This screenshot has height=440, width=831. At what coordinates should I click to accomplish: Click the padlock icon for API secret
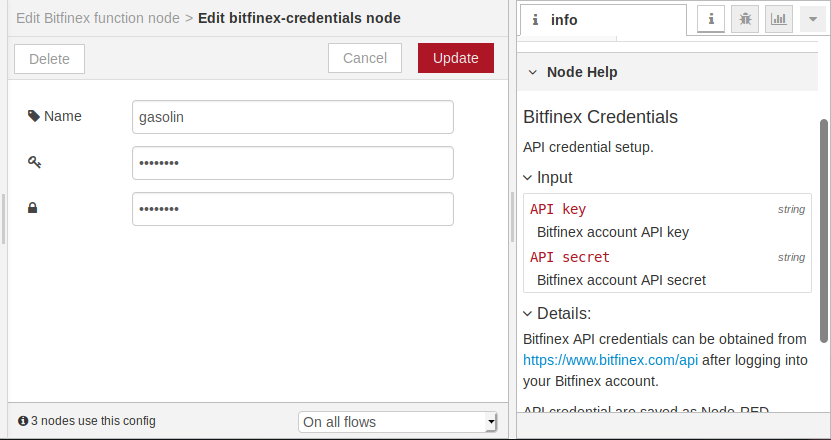coord(33,208)
